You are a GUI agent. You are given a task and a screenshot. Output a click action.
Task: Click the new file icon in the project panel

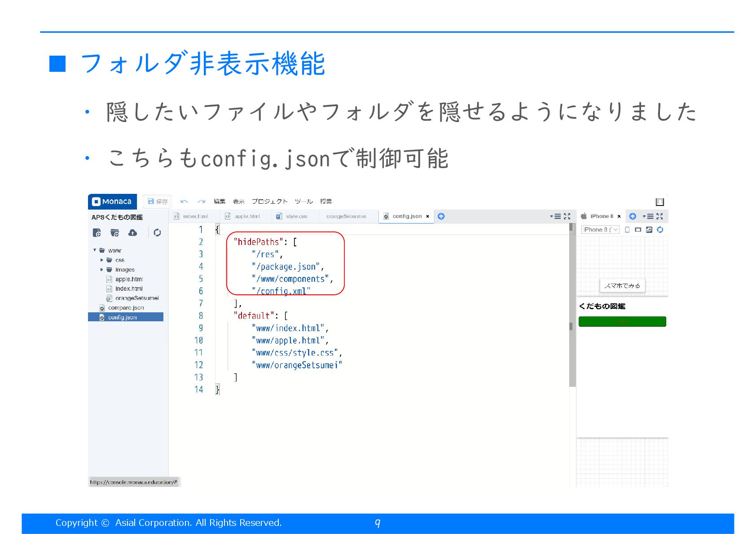coord(97,232)
